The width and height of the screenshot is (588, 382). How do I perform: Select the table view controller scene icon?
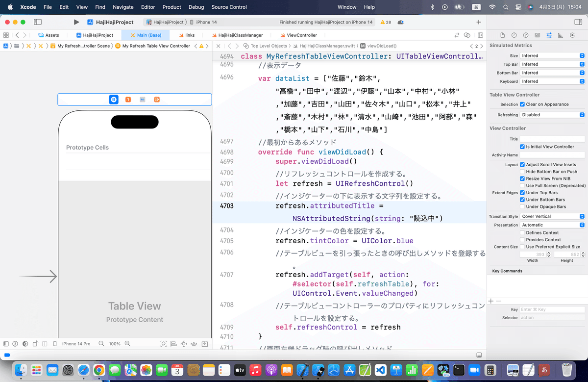point(114,100)
